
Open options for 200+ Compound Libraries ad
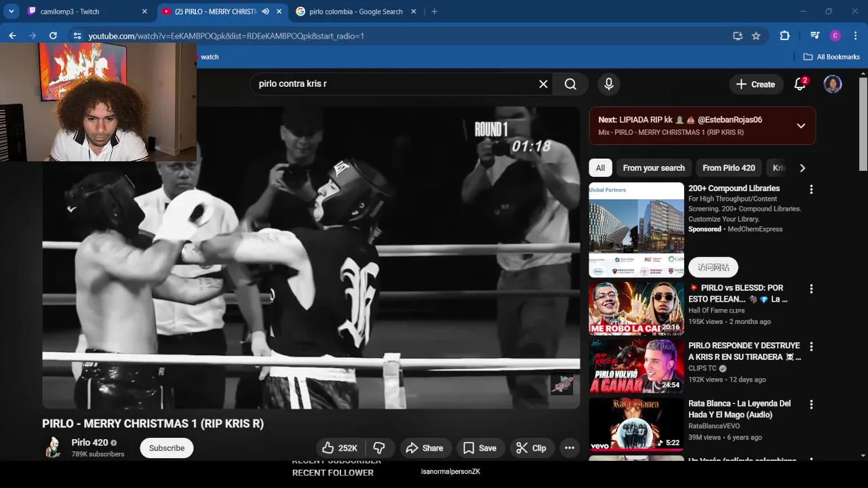(x=811, y=190)
